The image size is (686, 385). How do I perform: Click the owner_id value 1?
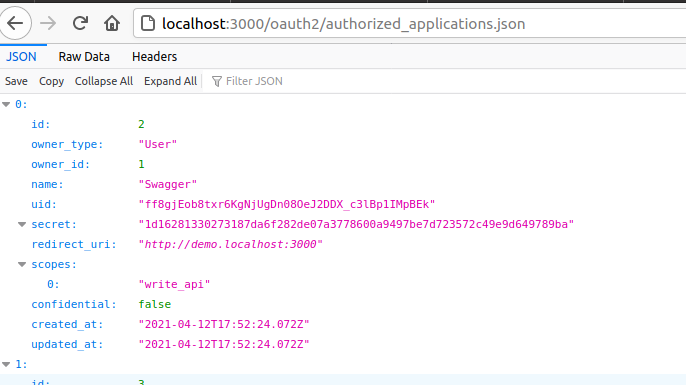click(141, 164)
